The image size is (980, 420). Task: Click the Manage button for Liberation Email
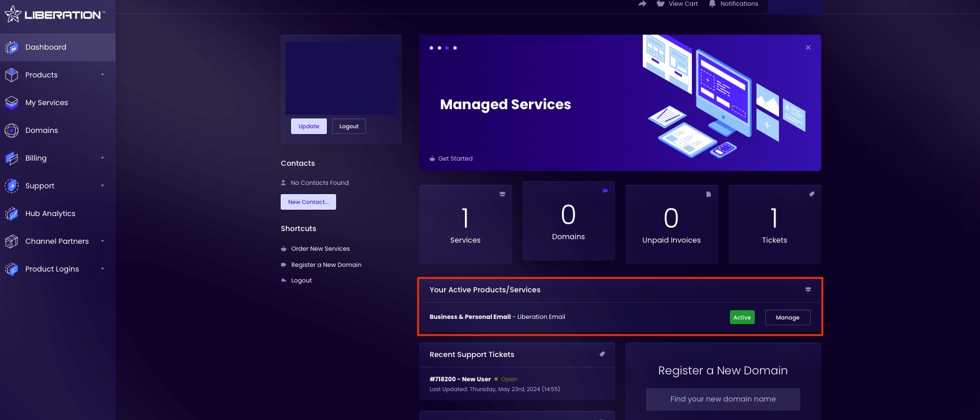coord(788,318)
